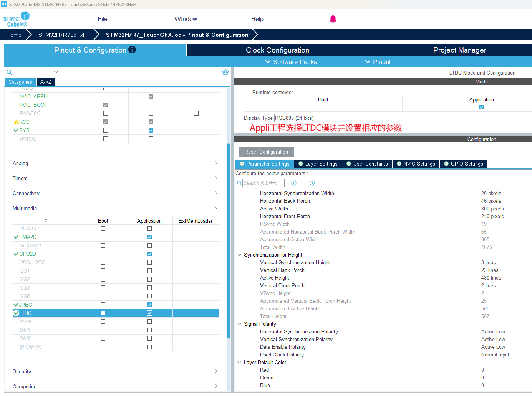Screen dimensions: 532x396
Task: Click Home in the breadcrumb
Action: [x=14, y=35]
